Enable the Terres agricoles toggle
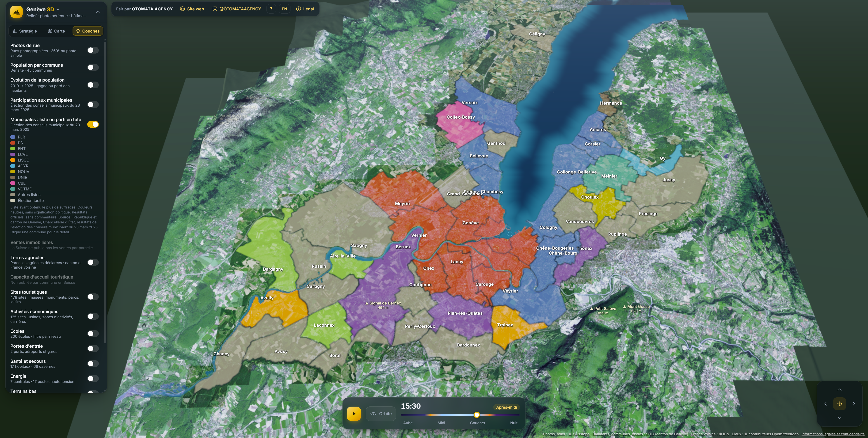 [x=93, y=262]
